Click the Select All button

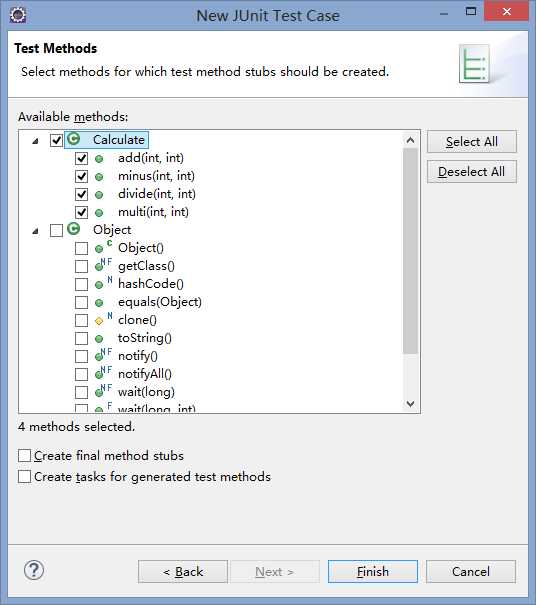pos(472,142)
